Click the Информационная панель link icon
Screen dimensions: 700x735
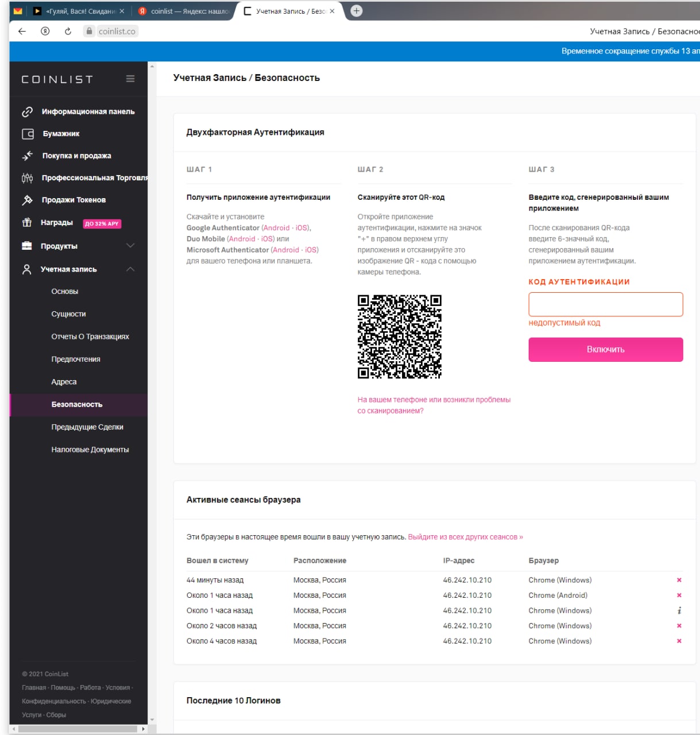pyautogui.click(x=27, y=112)
